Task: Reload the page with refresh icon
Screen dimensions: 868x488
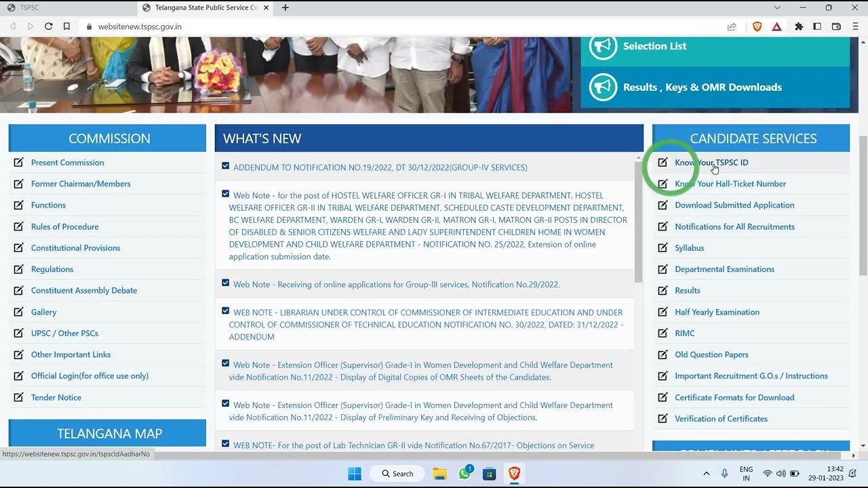Action: tap(49, 26)
